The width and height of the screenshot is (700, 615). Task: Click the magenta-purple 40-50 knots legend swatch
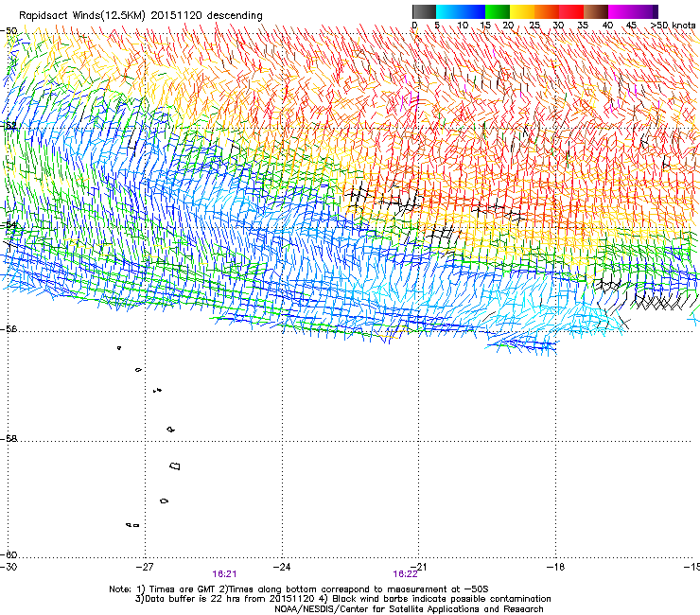coord(633,11)
